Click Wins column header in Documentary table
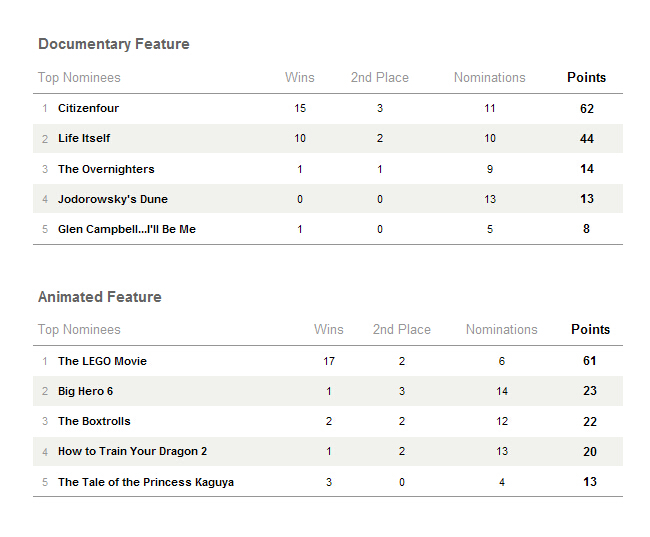 click(300, 77)
